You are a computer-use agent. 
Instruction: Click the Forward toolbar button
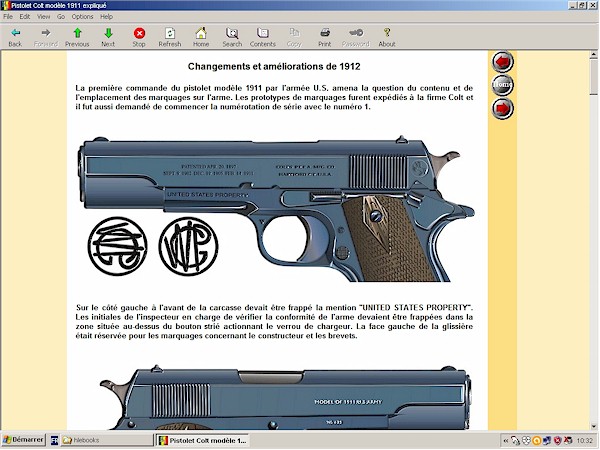coord(46,37)
